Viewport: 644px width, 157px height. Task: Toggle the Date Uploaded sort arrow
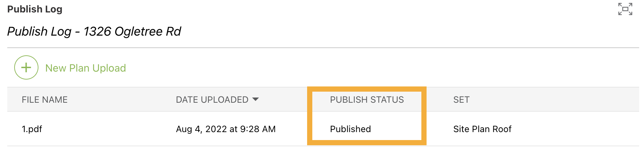tap(256, 100)
